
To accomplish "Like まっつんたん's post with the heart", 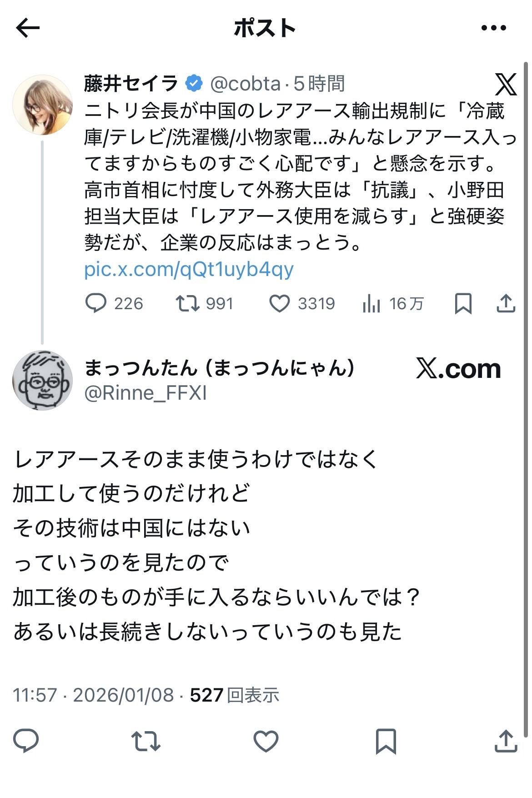I will pos(266,741).
